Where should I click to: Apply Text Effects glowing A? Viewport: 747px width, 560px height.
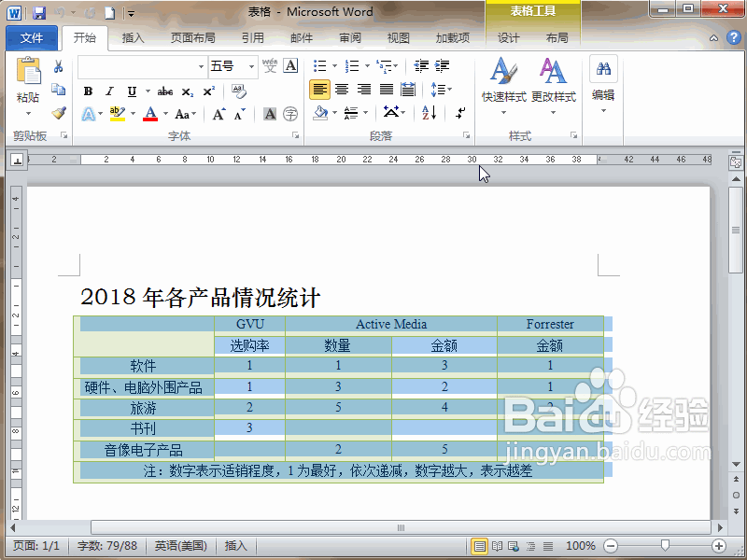tap(89, 114)
